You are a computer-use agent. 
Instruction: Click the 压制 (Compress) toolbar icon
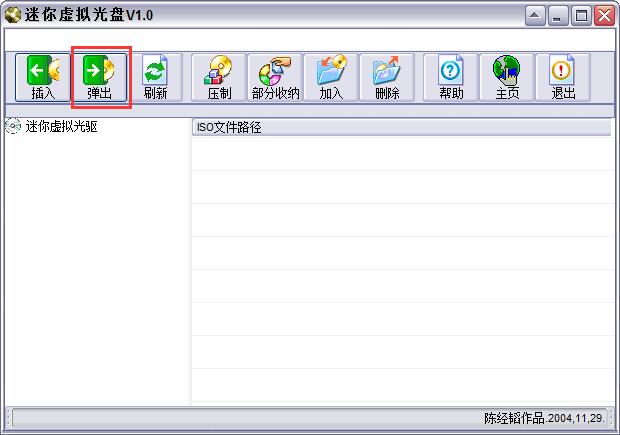pyautogui.click(x=219, y=78)
